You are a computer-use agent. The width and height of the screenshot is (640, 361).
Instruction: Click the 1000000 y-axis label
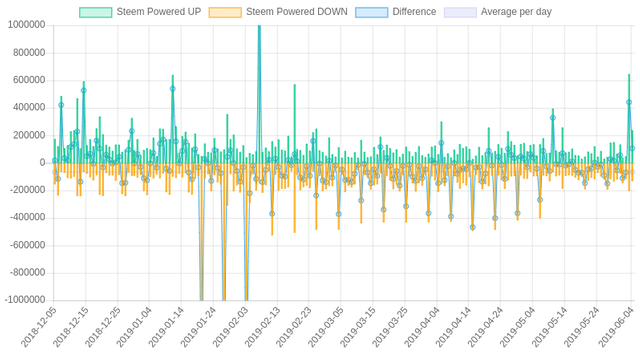27,25
